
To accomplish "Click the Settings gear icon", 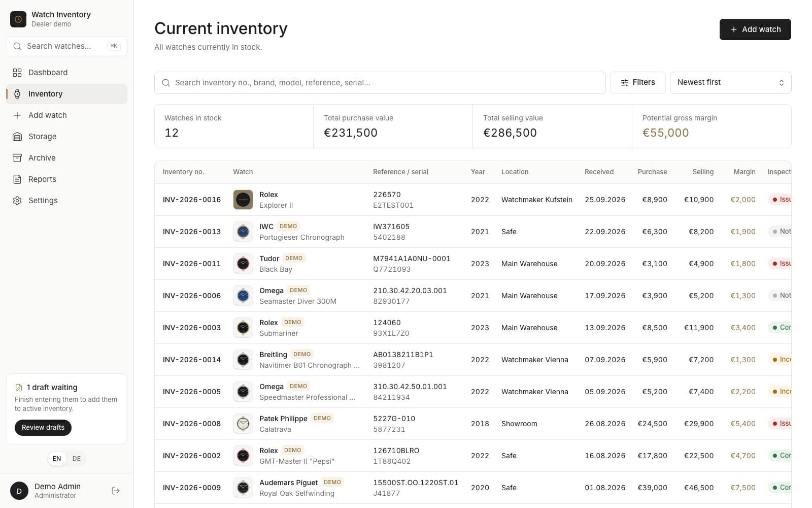I will coord(17,201).
